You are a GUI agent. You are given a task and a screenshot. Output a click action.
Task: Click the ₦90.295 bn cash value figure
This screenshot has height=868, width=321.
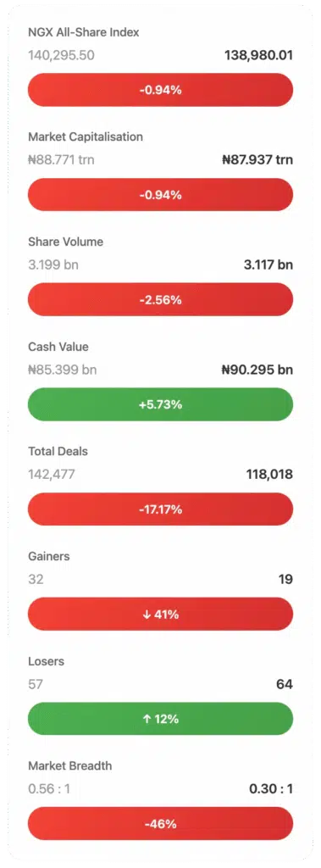pos(257,370)
